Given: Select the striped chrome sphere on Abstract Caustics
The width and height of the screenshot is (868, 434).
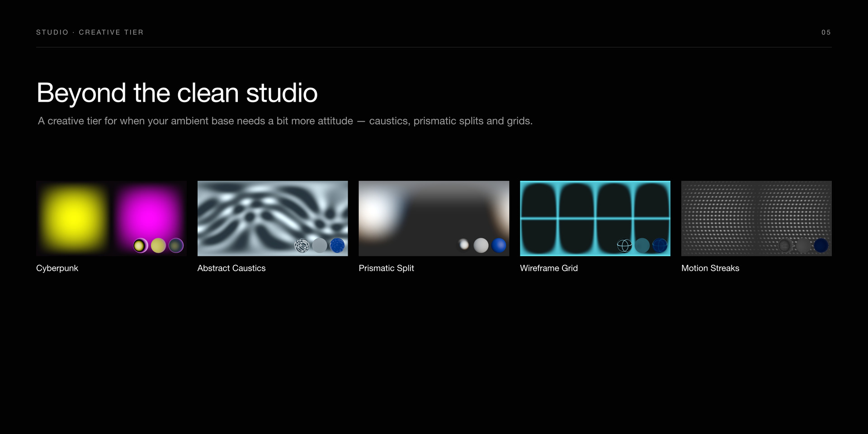Looking at the screenshot, I should tap(302, 245).
